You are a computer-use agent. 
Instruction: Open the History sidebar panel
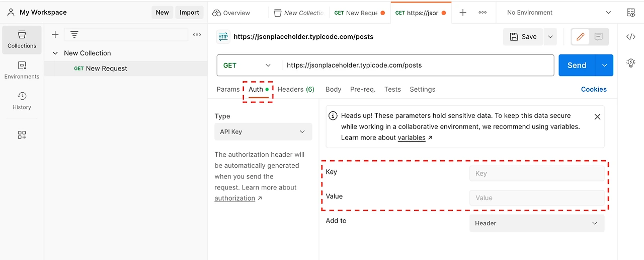(x=22, y=101)
